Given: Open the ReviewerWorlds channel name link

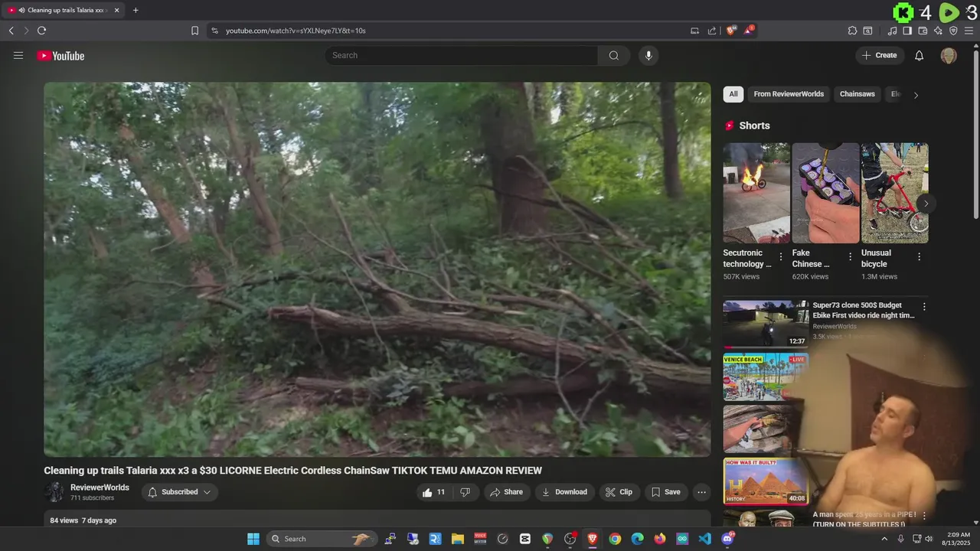Looking at the screenshot, I should click(100, 487).
